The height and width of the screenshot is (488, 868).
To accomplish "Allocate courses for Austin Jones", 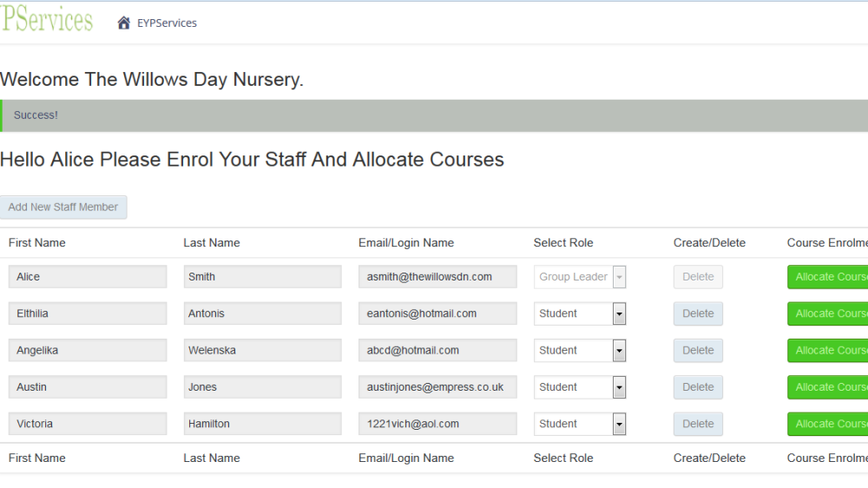I will pyautogui.click(x=827, y=387).
